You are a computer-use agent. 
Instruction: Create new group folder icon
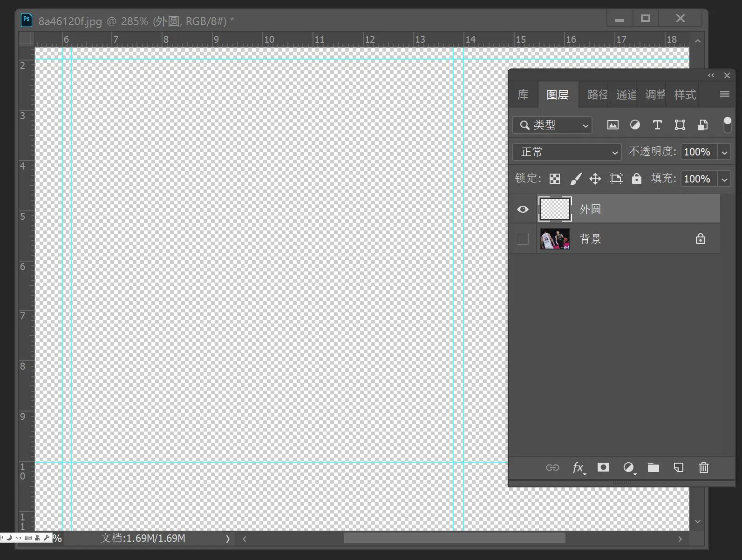click(654, 467)
